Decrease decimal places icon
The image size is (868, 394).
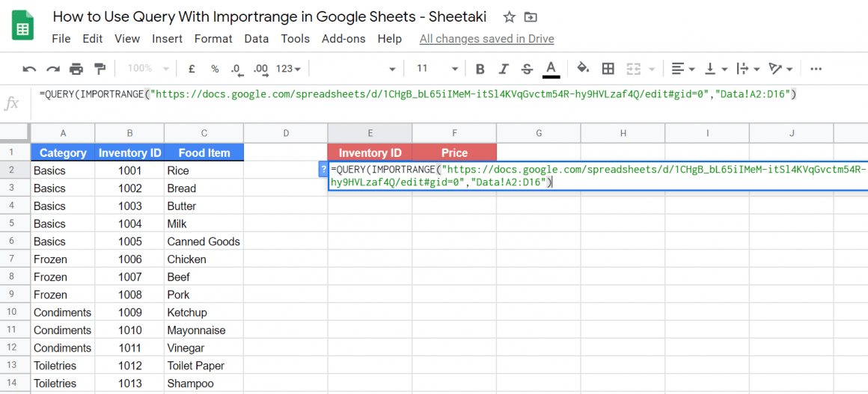pos(237,70)
